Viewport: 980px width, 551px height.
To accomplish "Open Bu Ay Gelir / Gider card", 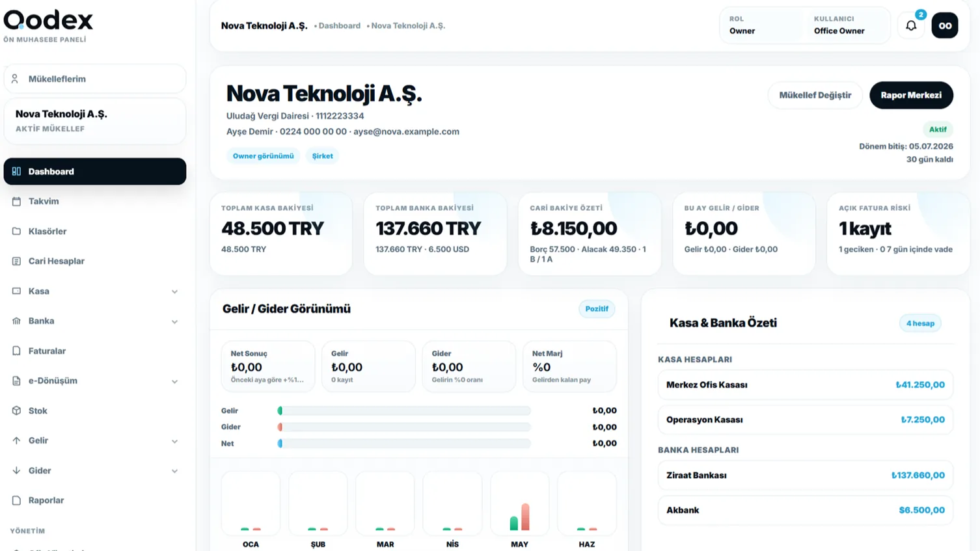I will coord(744,234).
